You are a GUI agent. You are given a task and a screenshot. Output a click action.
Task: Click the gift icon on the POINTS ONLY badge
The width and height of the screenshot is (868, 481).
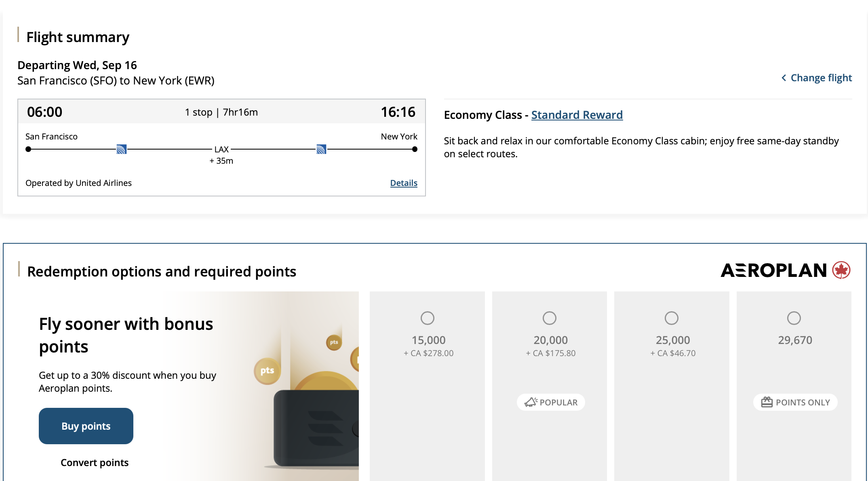767,402
